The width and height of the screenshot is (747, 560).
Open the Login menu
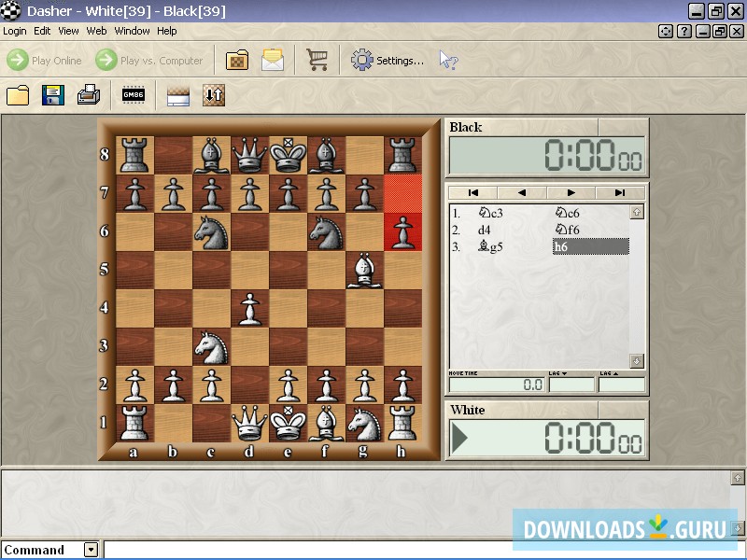tap(14, 31)
